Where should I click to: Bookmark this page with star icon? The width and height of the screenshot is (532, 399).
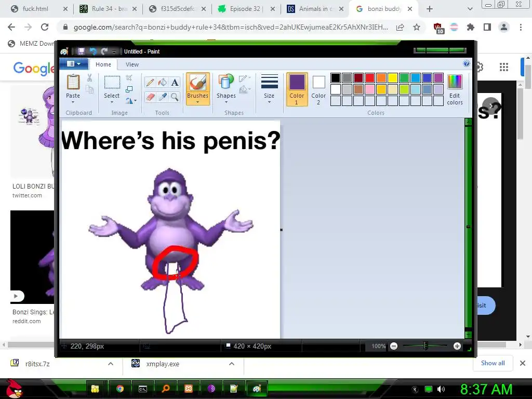coord(417,27)
